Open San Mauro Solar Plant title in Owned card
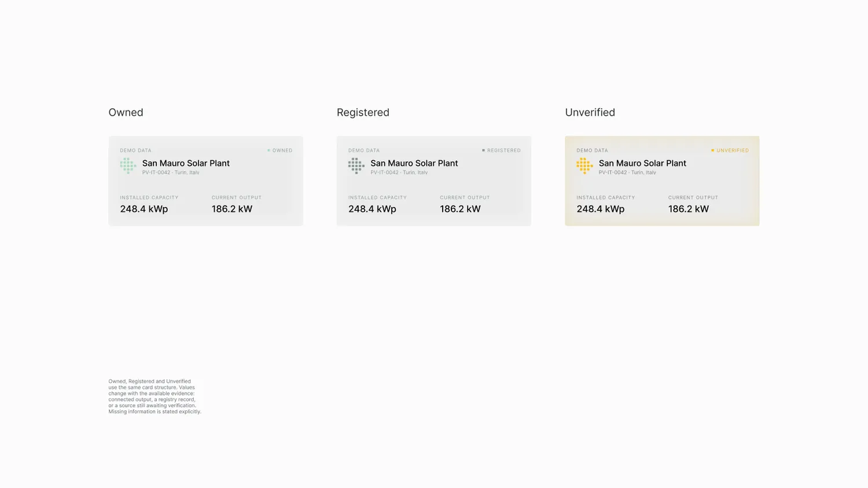The width and height of the screenshot is (868, 488). click(186, 163)
